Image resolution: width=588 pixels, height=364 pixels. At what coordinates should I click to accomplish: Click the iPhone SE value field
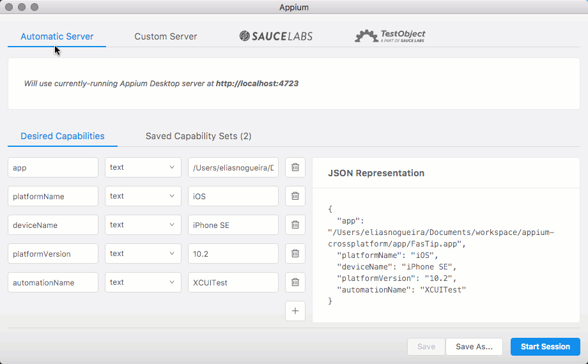[233, 225]
